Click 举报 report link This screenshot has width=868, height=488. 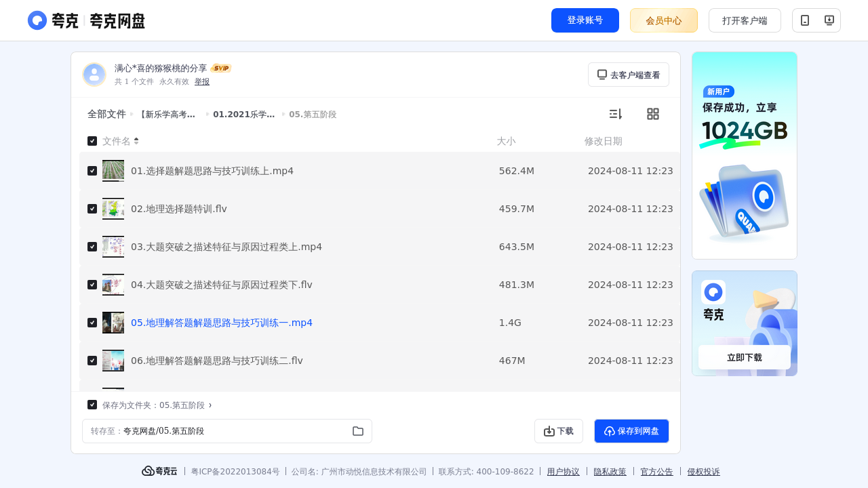(x=202, y=81)
